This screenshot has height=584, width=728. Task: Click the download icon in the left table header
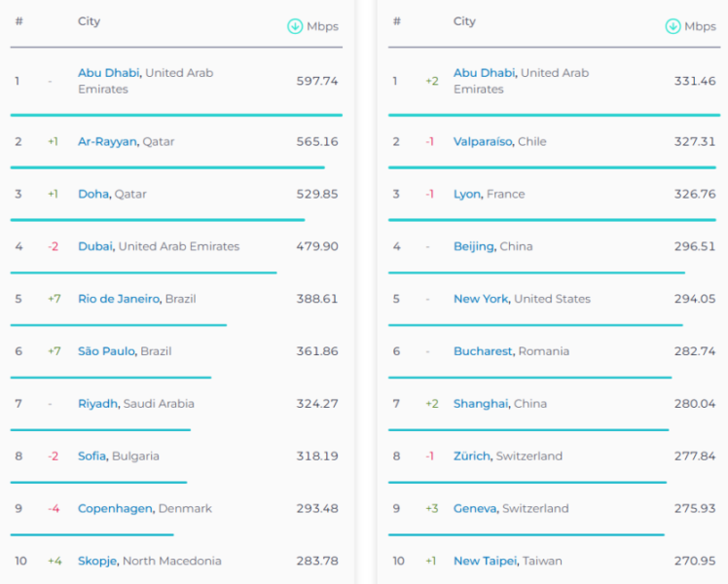(x=295, y=26)
